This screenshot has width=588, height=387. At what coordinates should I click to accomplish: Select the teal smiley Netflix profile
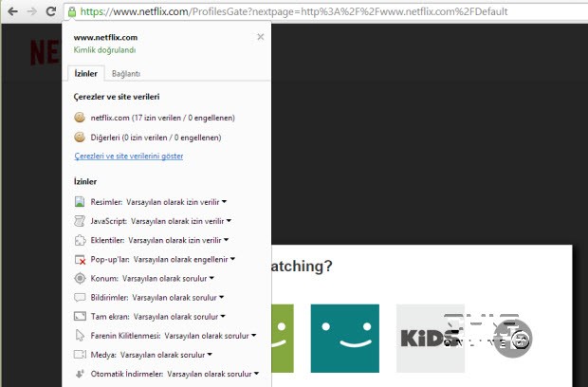coord(344,338)
